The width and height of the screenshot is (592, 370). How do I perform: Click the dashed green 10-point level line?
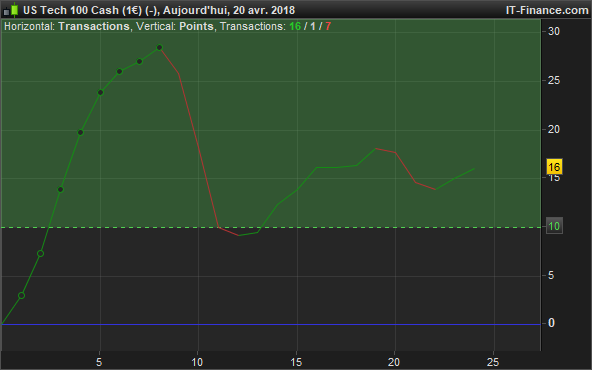271,228
